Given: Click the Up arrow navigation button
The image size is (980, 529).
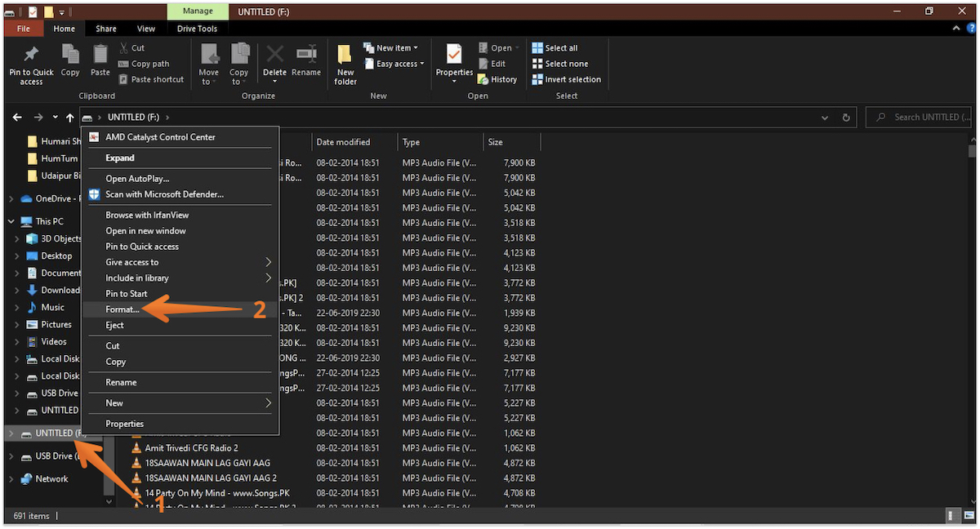Looking at the screenshot, I should [70, 118].
